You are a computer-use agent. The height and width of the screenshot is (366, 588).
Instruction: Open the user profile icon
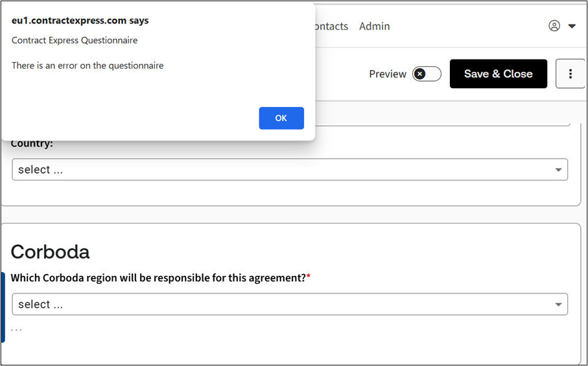tap(554, 26)
